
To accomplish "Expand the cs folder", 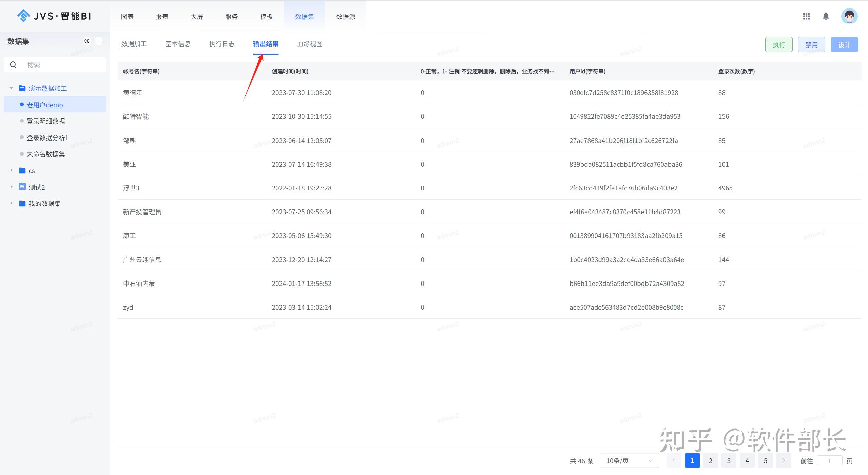I will (x=11, y=170).
